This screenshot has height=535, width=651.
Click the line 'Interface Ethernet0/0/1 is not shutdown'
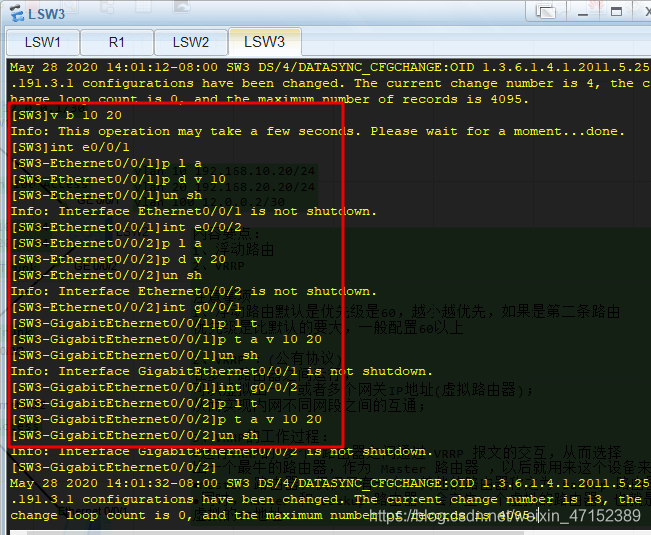point(193,211)
